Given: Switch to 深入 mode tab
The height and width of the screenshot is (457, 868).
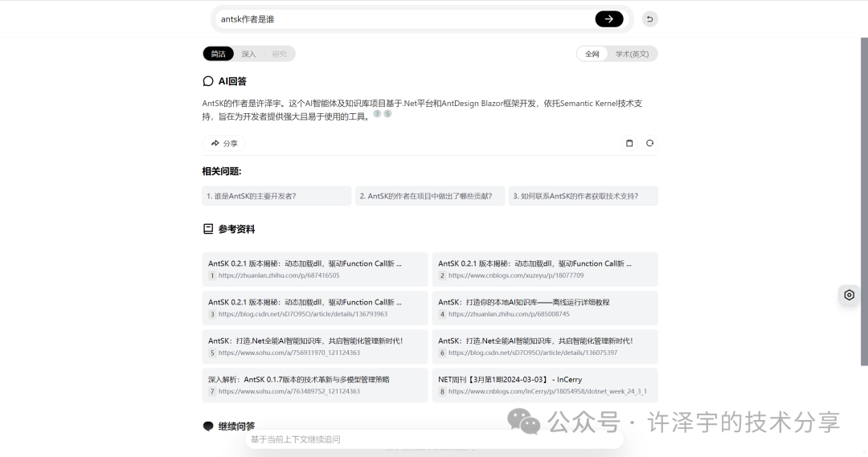Looking at the screenshot, I should pos(248,54).
